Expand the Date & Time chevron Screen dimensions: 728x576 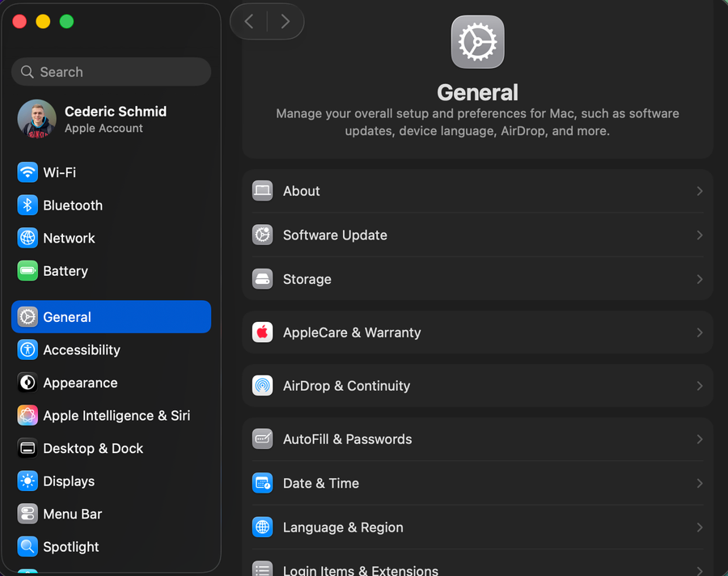coord(699,483)
